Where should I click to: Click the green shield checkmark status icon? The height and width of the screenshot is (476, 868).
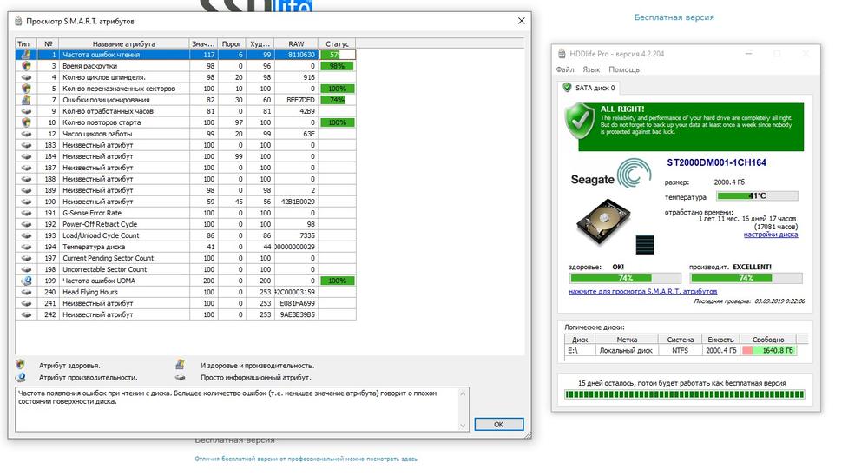(580, 122)
